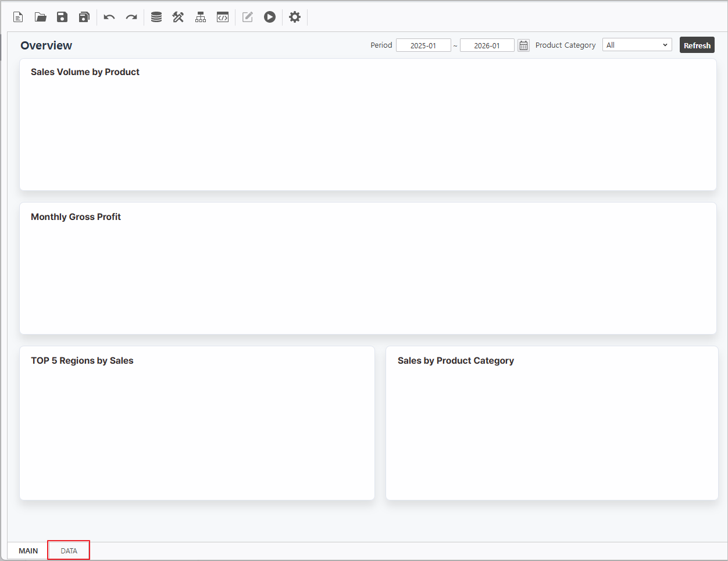
Task: Click the Refresh button
Action: pos(697,45)
